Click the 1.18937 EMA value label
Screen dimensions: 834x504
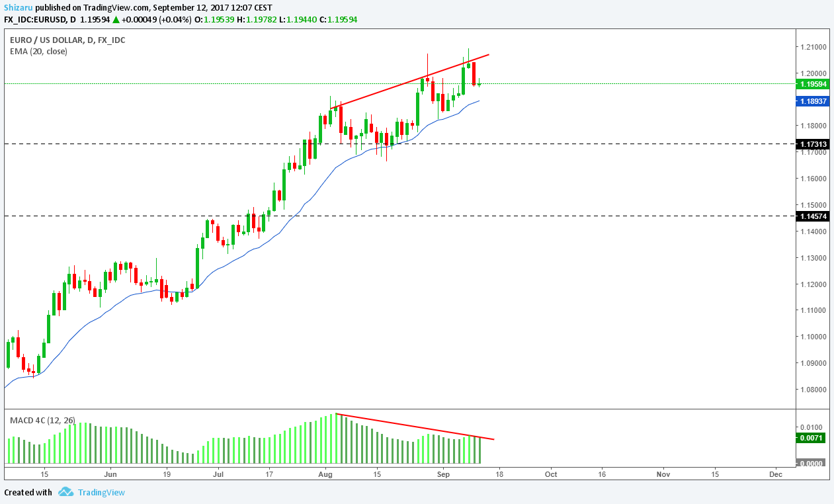pyautogui.click(x=813, y=101)
